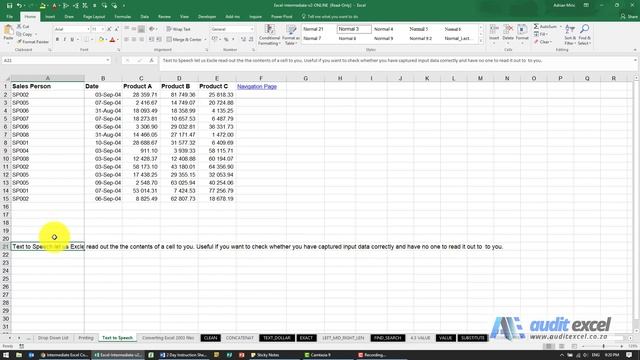Screen dimensions: 640x360
Task: Expand the Name Box dropdown
Action: click(x=108, y=60)
